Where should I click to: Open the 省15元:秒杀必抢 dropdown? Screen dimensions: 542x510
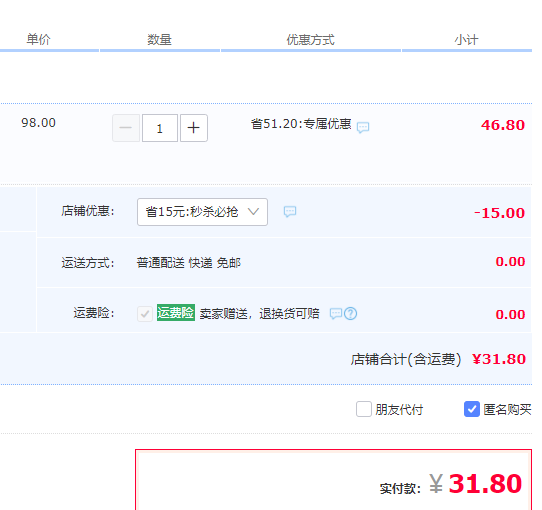pos(202,212)
